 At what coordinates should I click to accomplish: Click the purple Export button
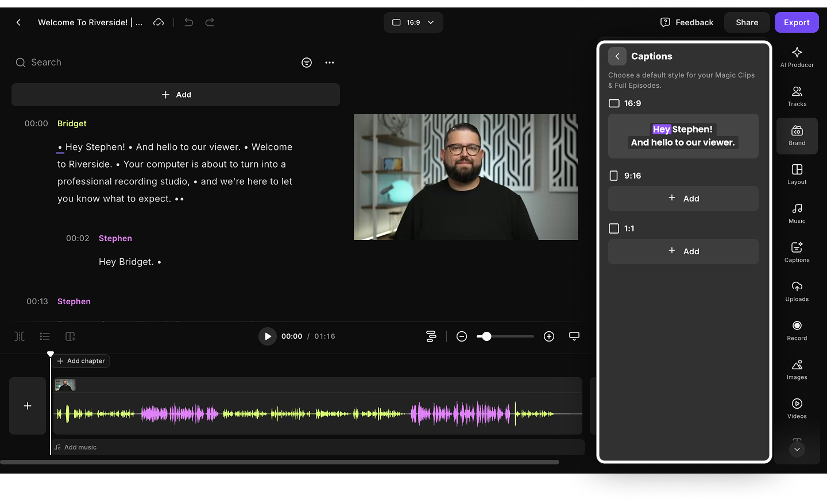tap(796, 22)
